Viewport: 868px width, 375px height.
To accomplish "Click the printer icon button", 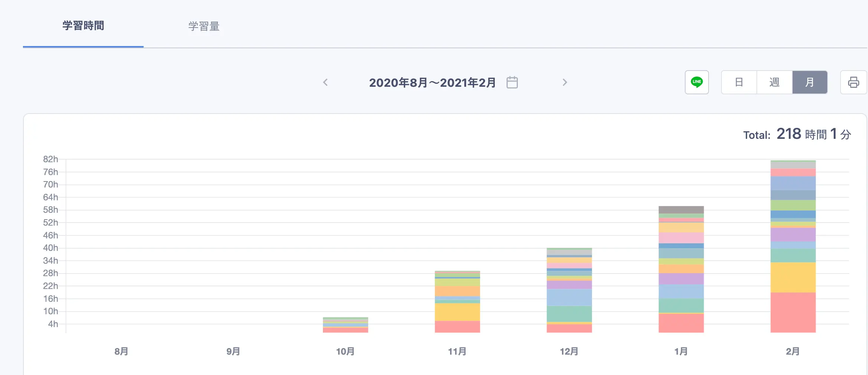I will click(853, 82).
